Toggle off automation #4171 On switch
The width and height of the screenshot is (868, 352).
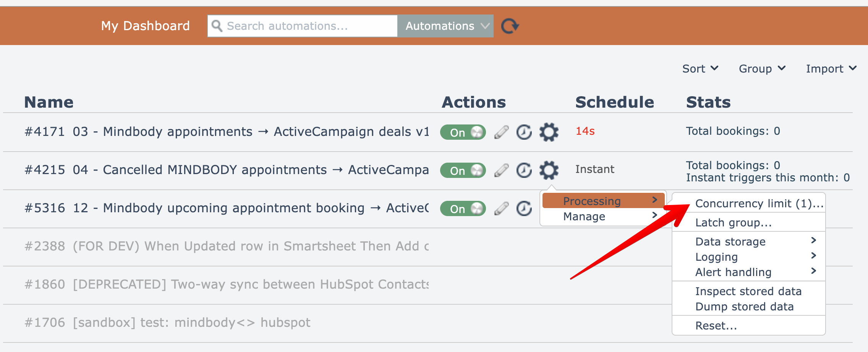point(463,132)
